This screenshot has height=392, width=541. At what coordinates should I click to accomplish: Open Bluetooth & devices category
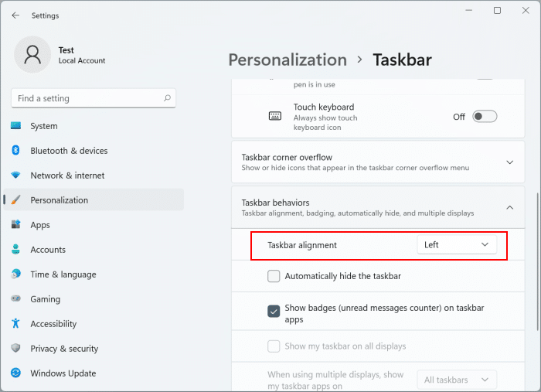click(x=94, y=151)
